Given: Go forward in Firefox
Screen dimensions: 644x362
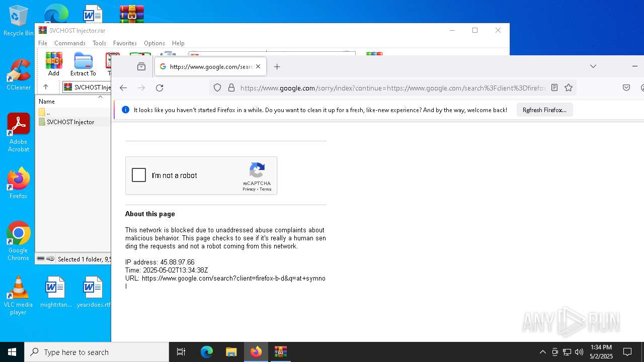Looking at the screenshot, I should pos(141,87).
